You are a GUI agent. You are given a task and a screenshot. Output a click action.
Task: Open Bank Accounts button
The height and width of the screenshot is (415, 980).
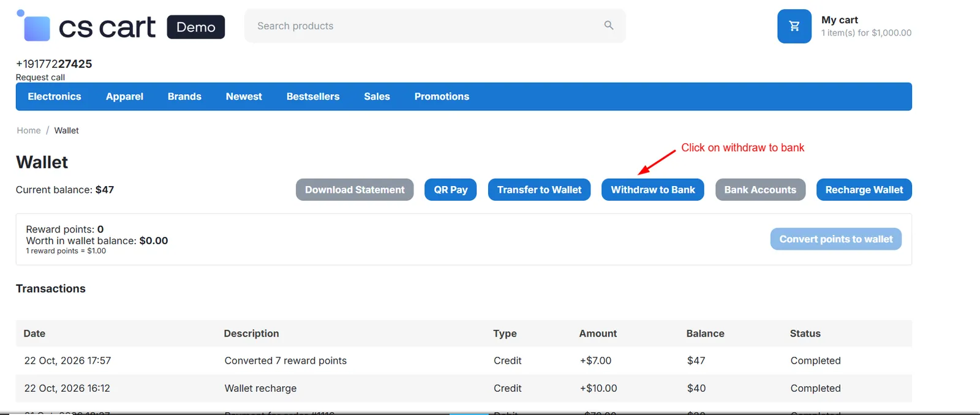tap(760, 190)
